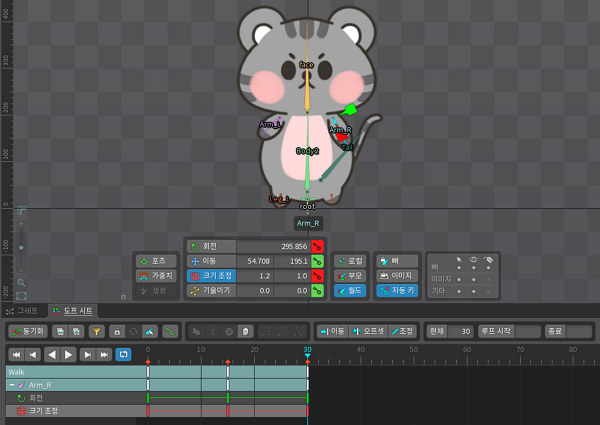Click rotation keyframe at frame 15
Image resolution: width=600 pixels, height=425 pixels.
[228, 398]
